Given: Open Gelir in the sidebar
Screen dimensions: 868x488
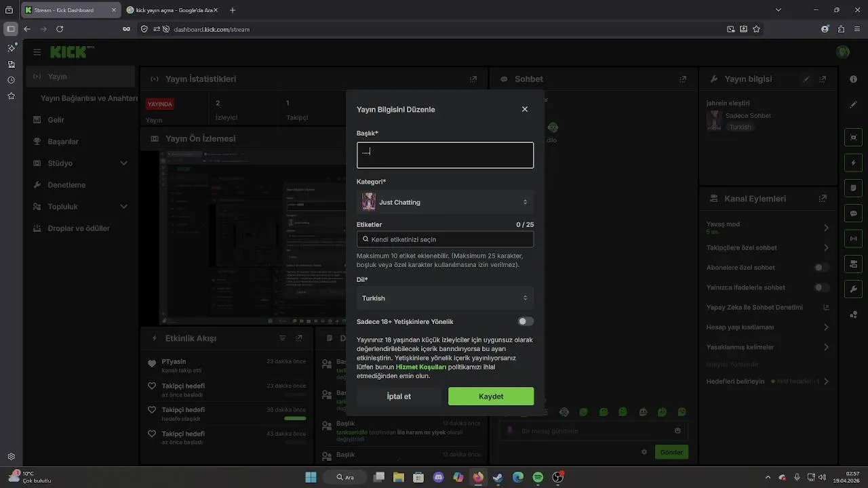Looking at the screenshot, I should (x=81, y=120).
